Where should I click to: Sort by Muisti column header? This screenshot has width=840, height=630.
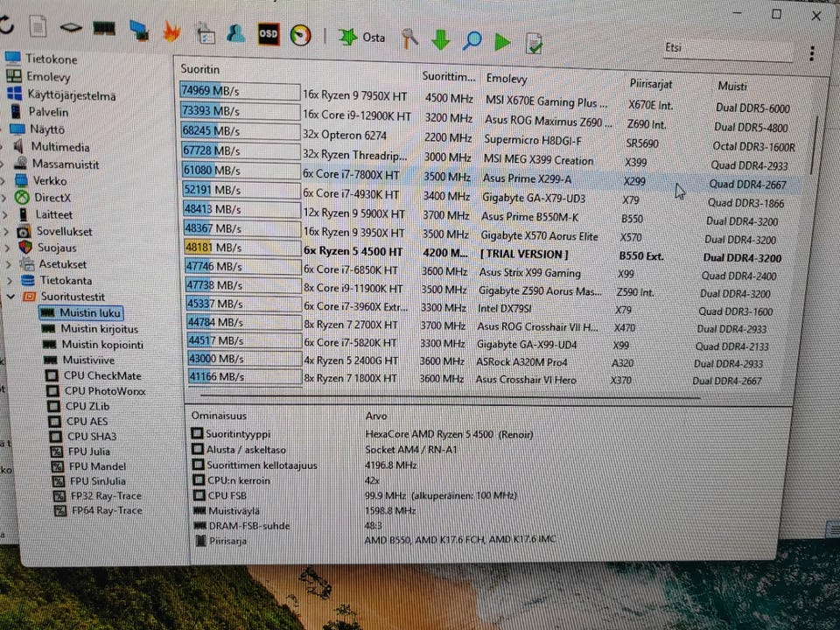pos(731,87)
